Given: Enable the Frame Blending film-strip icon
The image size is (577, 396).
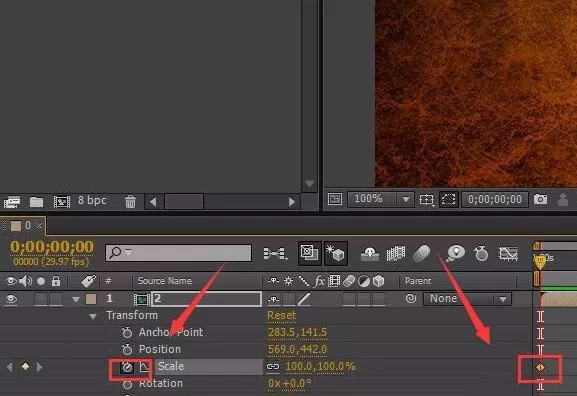Looking at the screenshot, I should point(396,253).
